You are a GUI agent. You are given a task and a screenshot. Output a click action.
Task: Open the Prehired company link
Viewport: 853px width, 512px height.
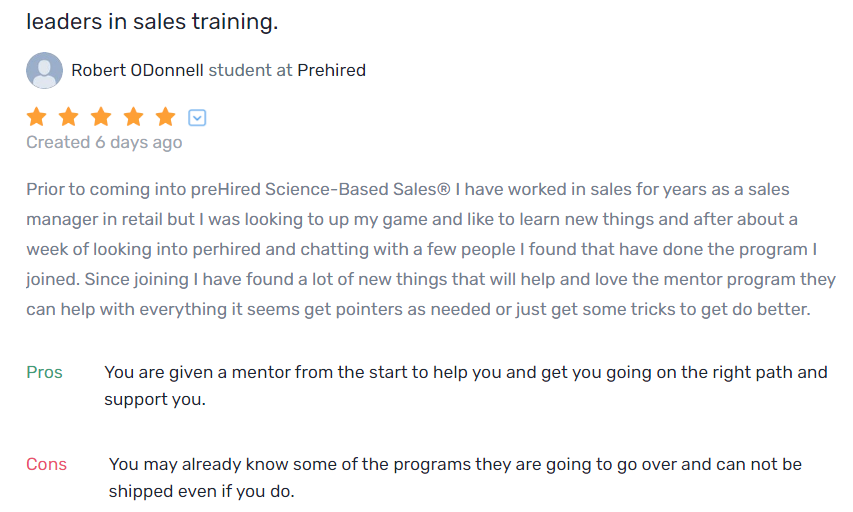point(332,71)
